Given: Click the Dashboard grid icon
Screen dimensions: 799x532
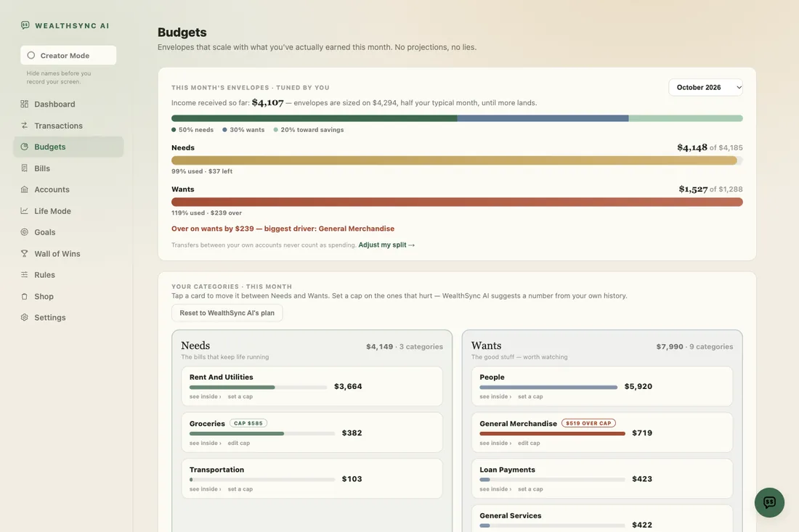Looking at the screenshot, I should (x=24, y=104).
